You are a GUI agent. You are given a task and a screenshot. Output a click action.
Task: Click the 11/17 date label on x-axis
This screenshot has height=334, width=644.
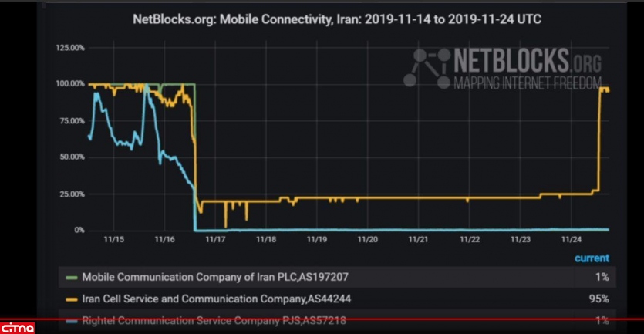(x=215, y=240)
